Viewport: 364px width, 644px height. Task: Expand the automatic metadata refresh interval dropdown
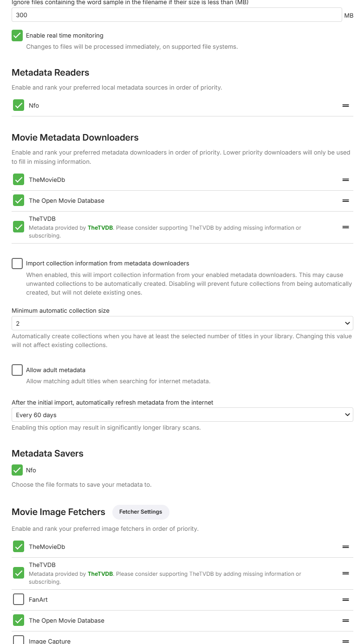[182, 415]
